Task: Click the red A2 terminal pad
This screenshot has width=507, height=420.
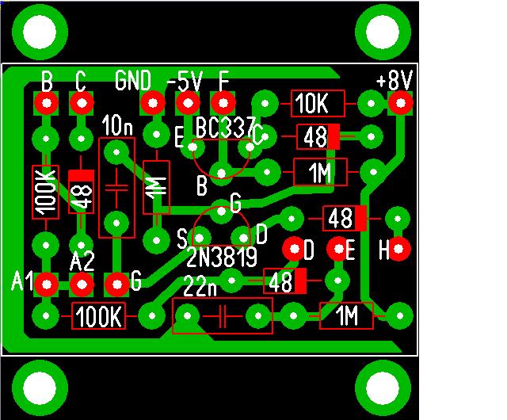Action: 82,284
